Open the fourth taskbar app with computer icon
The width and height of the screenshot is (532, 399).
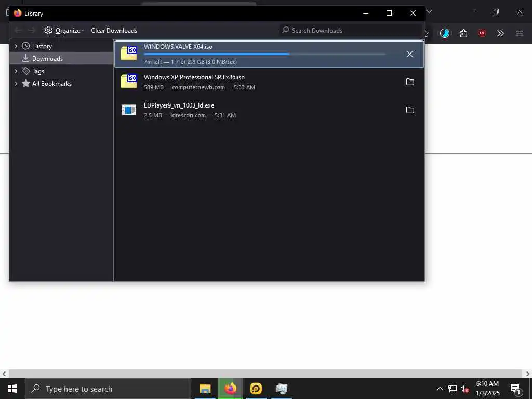click(x=281, y=389)
